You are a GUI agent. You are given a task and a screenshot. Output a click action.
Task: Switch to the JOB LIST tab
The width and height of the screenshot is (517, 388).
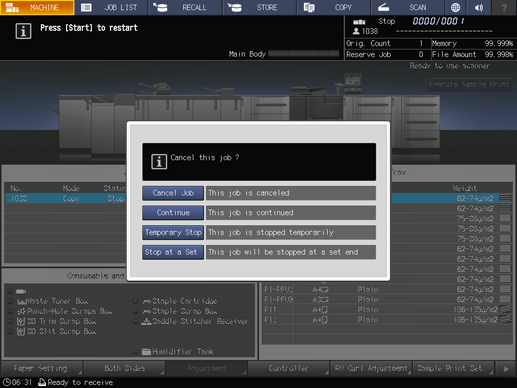[x=111, y=7]
